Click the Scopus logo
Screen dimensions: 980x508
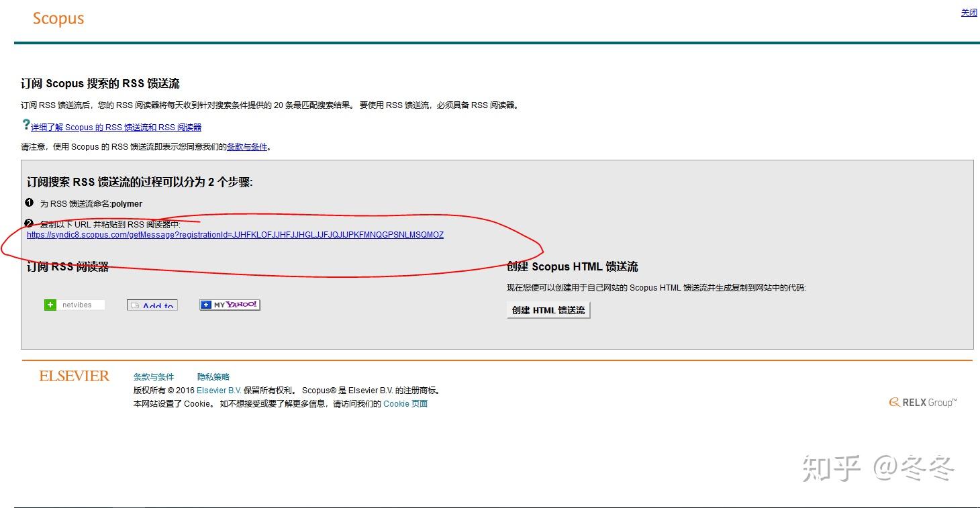[x=58, y=19]
